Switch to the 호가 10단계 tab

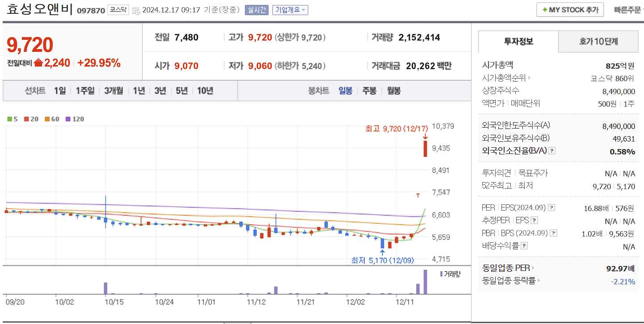[598, 41]
